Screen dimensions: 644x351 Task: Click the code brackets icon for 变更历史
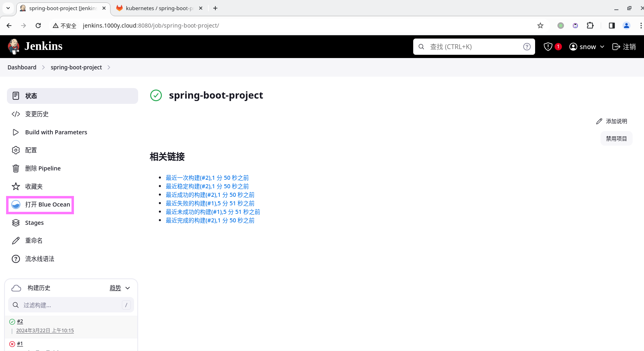point(16,114)
